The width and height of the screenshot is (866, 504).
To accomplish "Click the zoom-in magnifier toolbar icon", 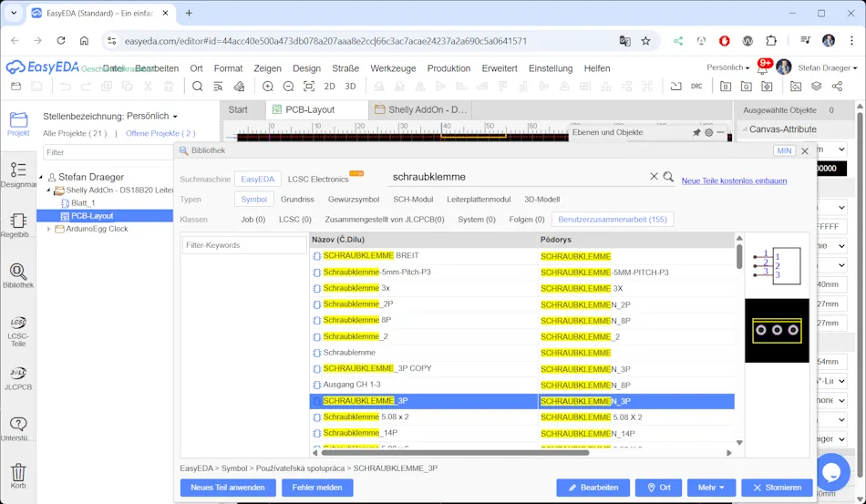I will tap(267, 87).
